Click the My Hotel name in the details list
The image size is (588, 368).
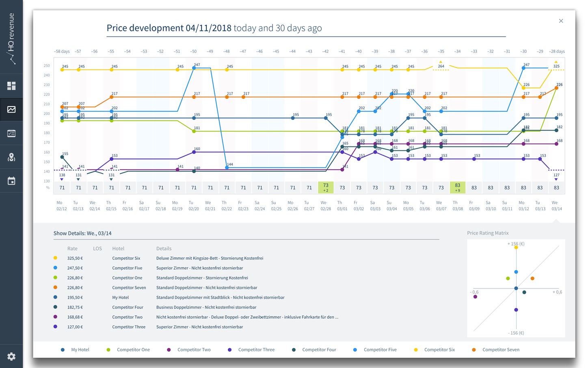pos(121,298)
